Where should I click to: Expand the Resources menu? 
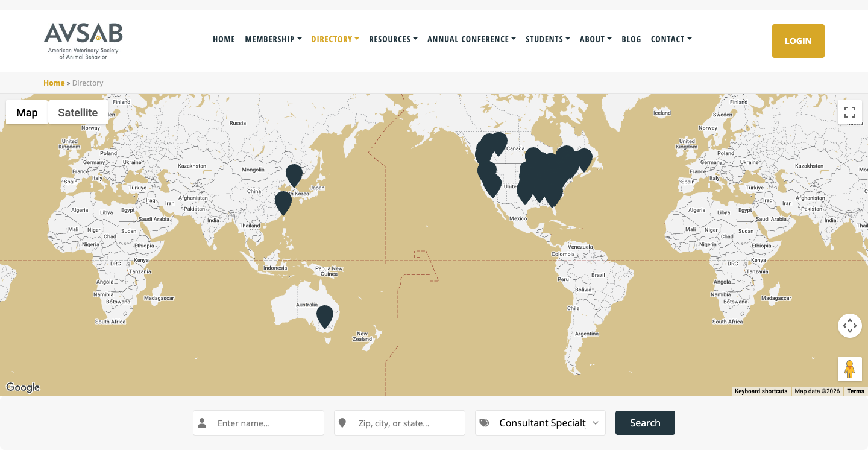point(393,39)
